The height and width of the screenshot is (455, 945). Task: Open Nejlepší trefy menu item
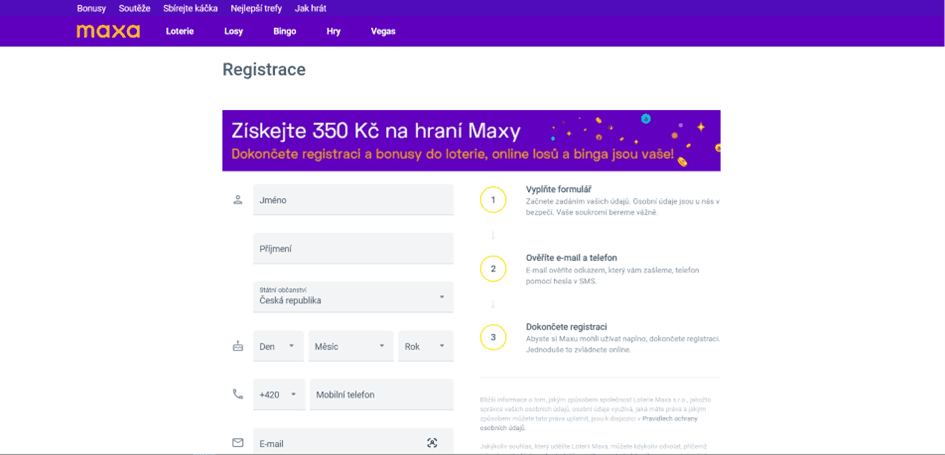click(256, 8)
